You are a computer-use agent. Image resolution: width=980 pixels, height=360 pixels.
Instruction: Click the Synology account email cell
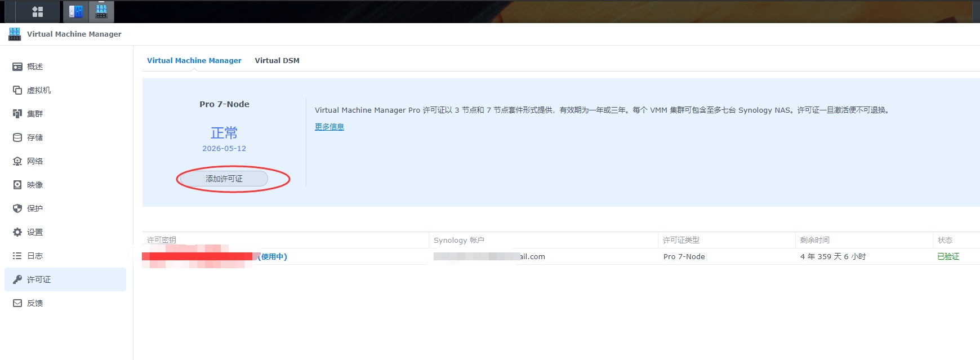[x=489, y=256]
